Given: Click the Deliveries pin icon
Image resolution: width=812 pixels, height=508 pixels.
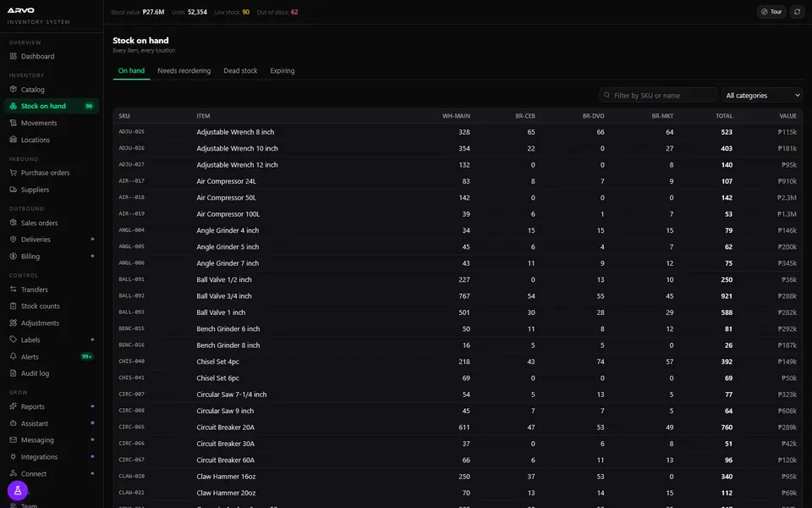Looking at the screenshot, I should click(x=14, y=240).
